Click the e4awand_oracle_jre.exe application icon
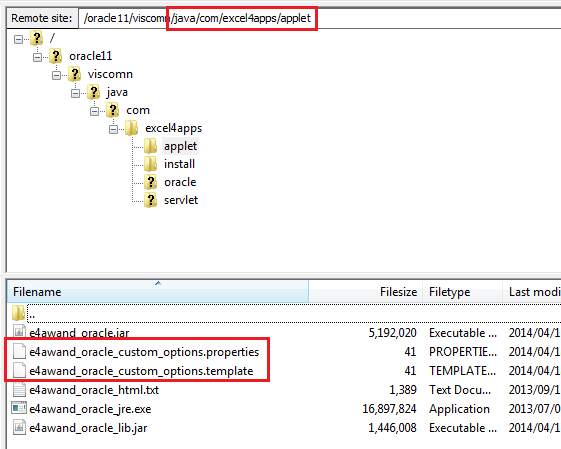Viewport: 561px width, 449px height. [19, 409]
